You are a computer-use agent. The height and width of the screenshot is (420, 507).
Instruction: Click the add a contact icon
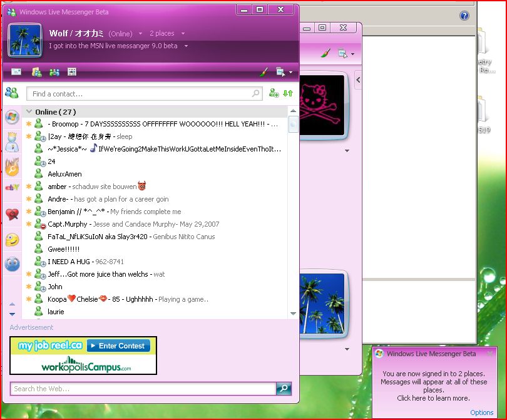point(274,93)
